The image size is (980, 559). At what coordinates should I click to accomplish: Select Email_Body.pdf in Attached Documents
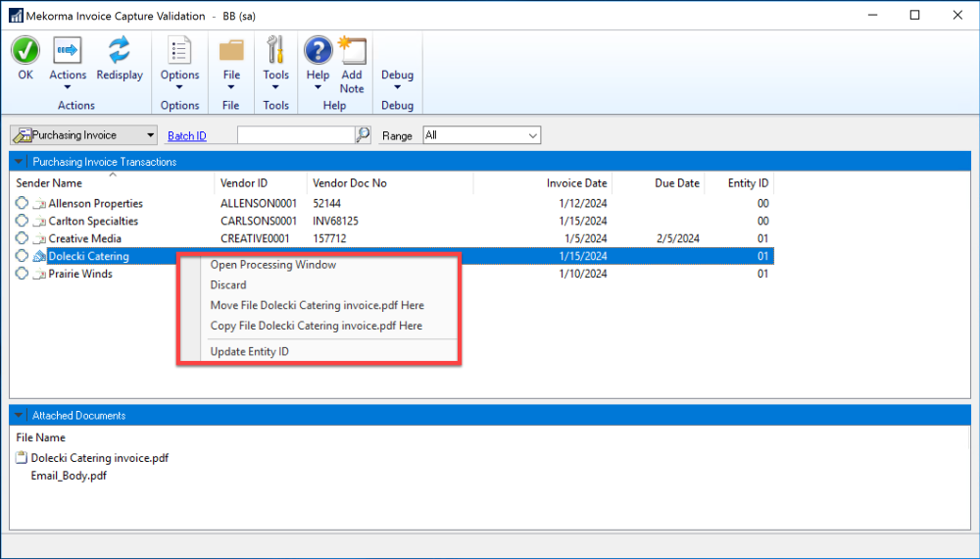click(x=69, y=476)
